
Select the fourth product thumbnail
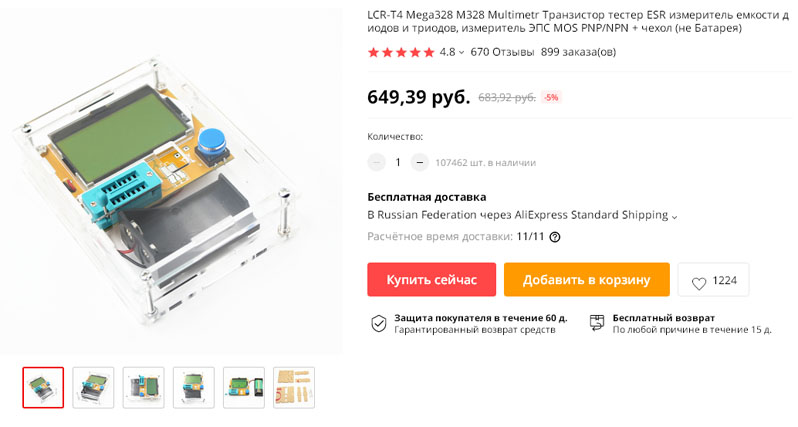tap(193, 387)
